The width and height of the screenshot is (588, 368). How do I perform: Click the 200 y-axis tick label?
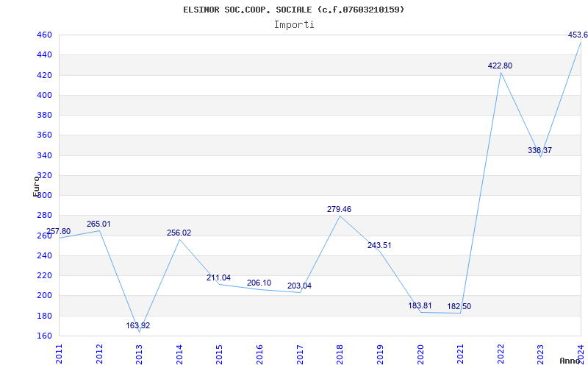[x=44, y=296]
